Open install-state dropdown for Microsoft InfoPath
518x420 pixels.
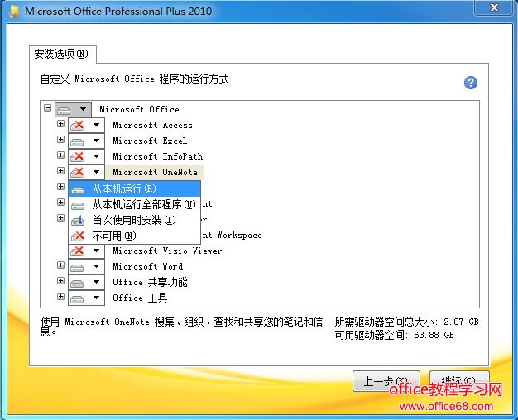(x=87, y=156)
